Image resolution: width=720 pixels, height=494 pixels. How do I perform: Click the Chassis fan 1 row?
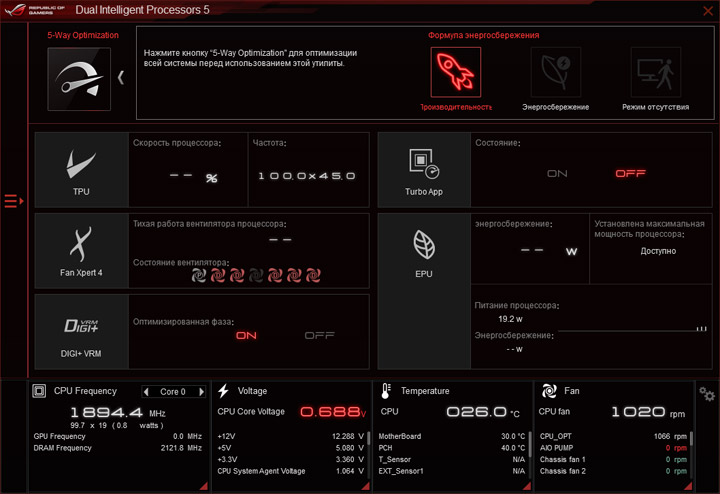coord(613,460)
